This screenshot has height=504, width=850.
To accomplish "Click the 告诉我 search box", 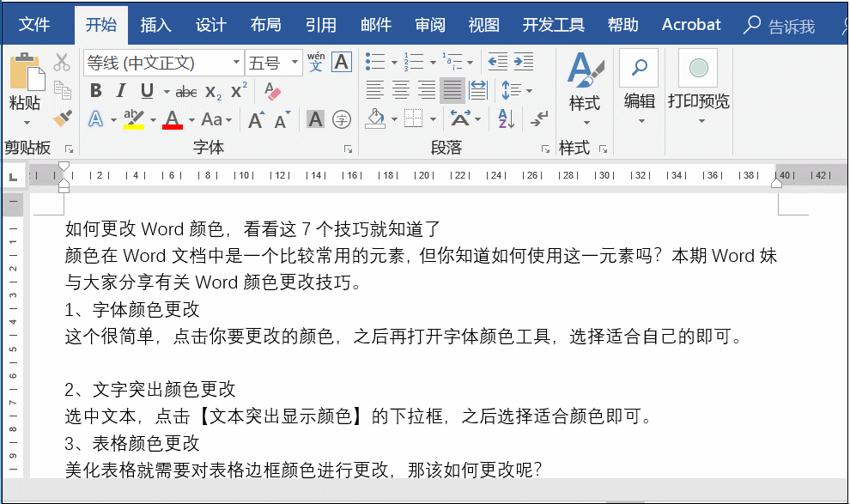I will (780, 26).
